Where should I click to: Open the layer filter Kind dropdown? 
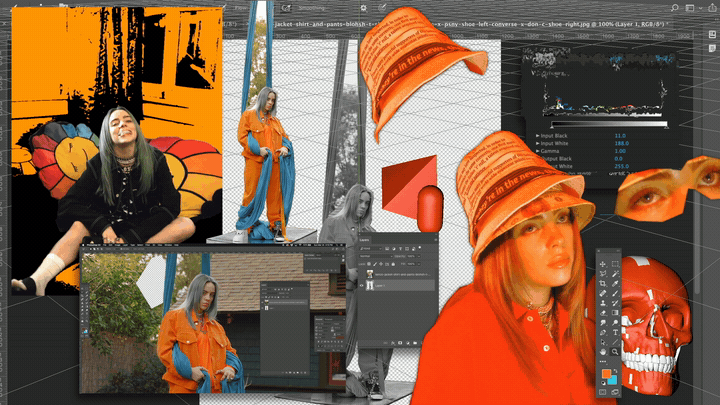[371, 248]
